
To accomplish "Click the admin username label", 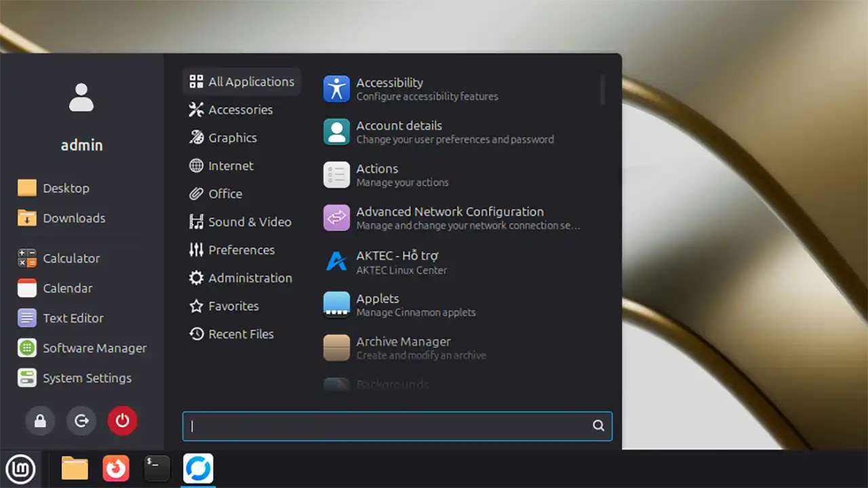I will coord(81,145).
